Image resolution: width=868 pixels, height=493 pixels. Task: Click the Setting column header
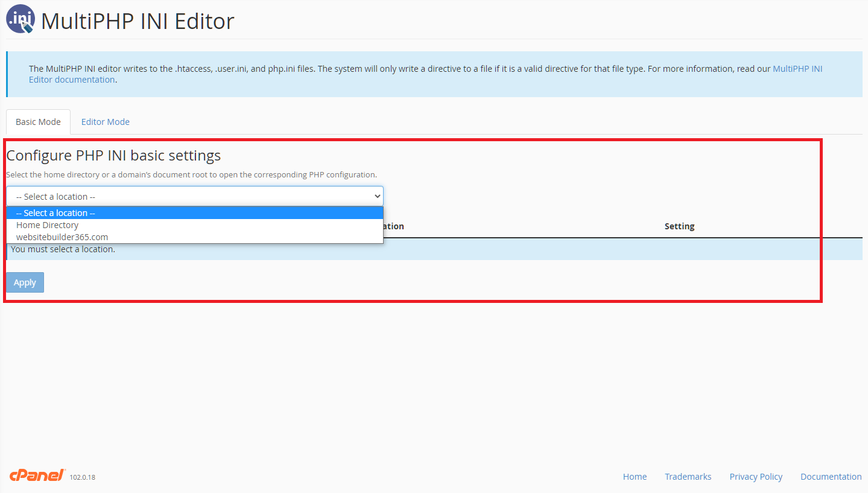coord(679,226)
